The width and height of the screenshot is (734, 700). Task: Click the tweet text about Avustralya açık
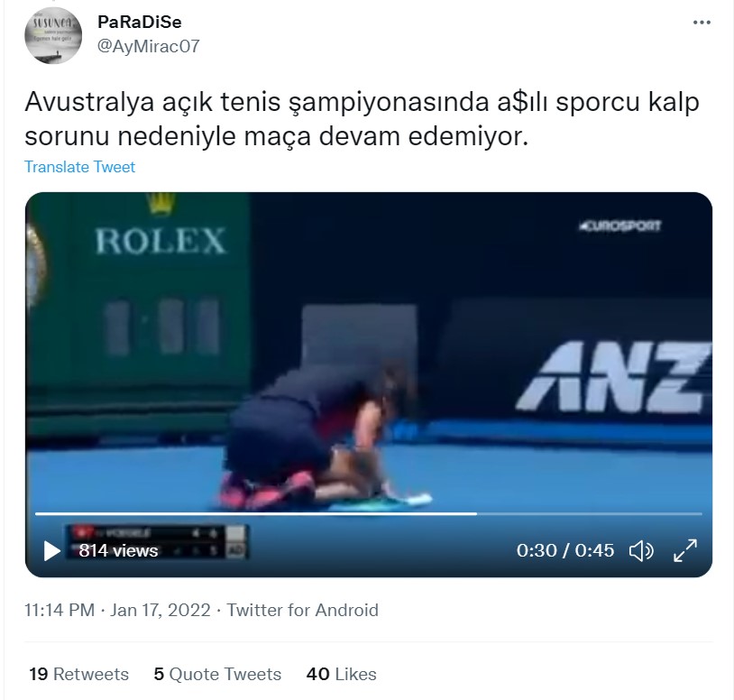click(x=362, y=119)
